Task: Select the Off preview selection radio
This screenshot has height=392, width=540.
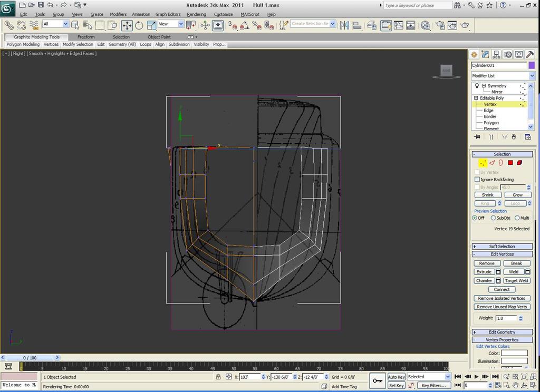Action: (x=475, y=218)
